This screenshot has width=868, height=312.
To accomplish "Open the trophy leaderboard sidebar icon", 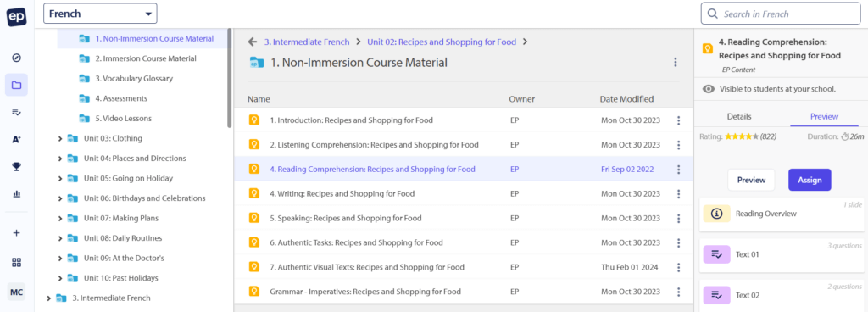I will (16, 166).
